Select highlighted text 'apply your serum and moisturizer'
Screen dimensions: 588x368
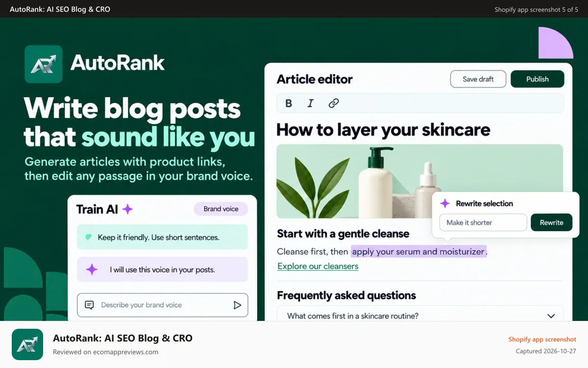(419, 252)
